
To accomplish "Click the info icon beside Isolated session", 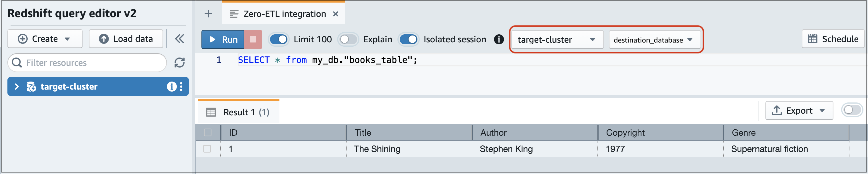I will (499, 39).
